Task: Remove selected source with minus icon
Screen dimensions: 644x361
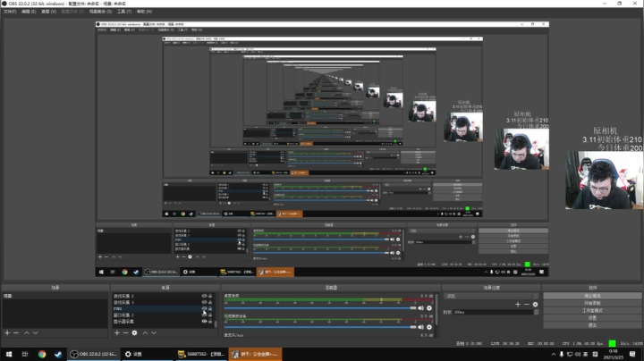Action: 126,332
